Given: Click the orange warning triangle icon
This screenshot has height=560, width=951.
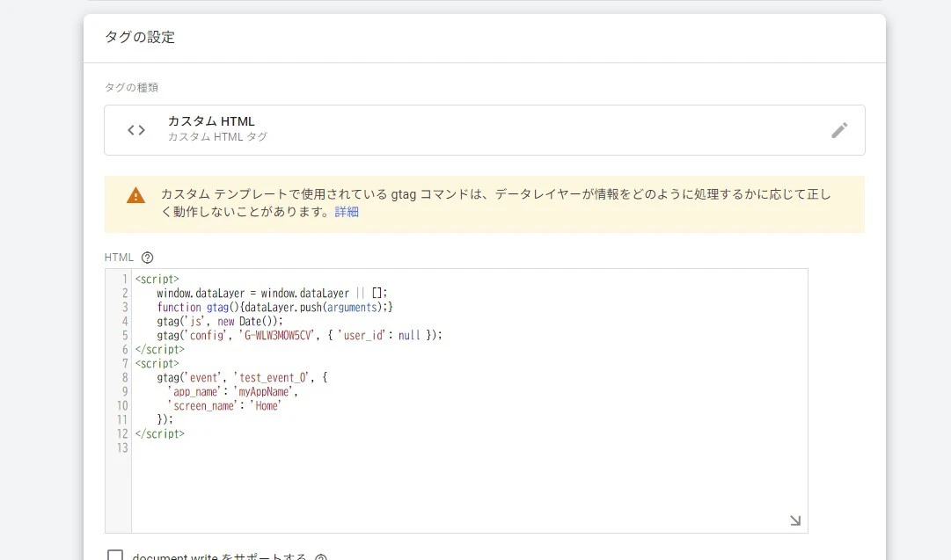Looking at the screenshot, I should tap(135, 195).
